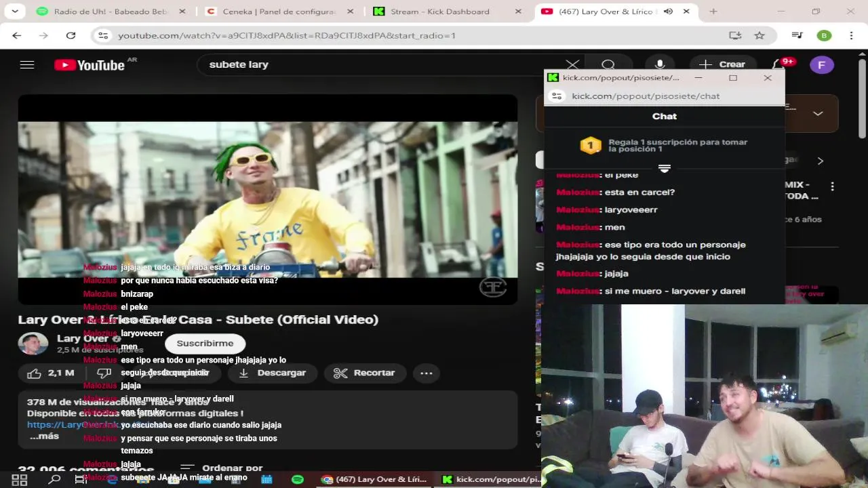Click the Descargar download button
The height and width of the screenshot is (488, 868).
[273, 373]
